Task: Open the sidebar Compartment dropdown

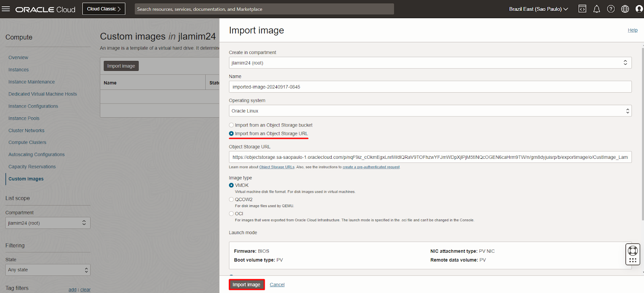Action: [48, 223]
